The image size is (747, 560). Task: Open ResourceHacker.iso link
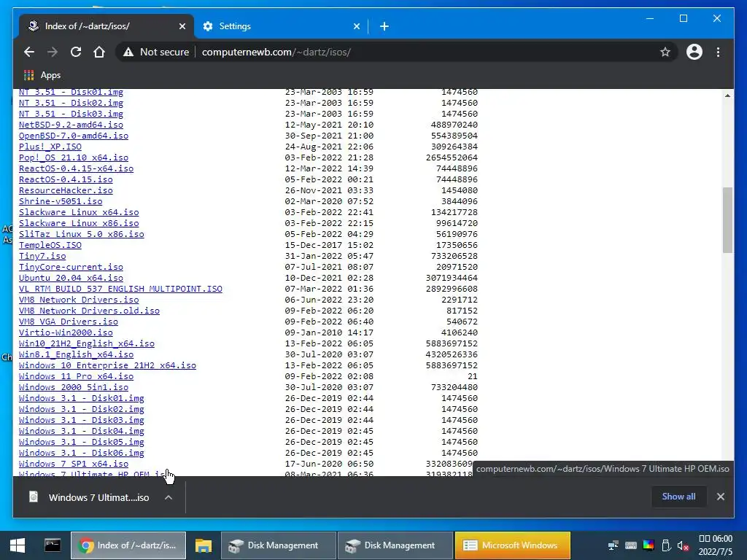click(x=66, y=190)
